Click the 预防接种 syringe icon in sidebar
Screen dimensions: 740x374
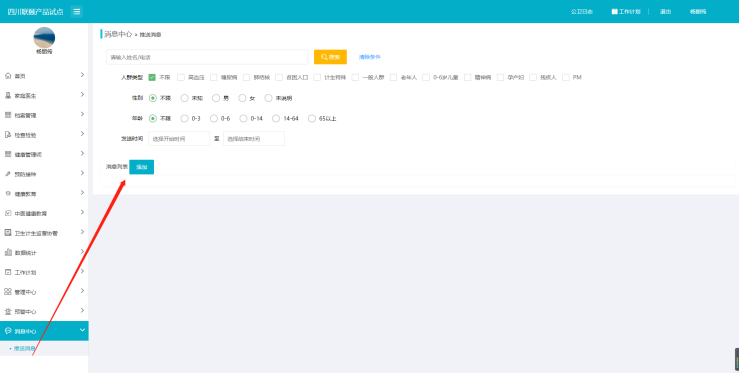8,174
